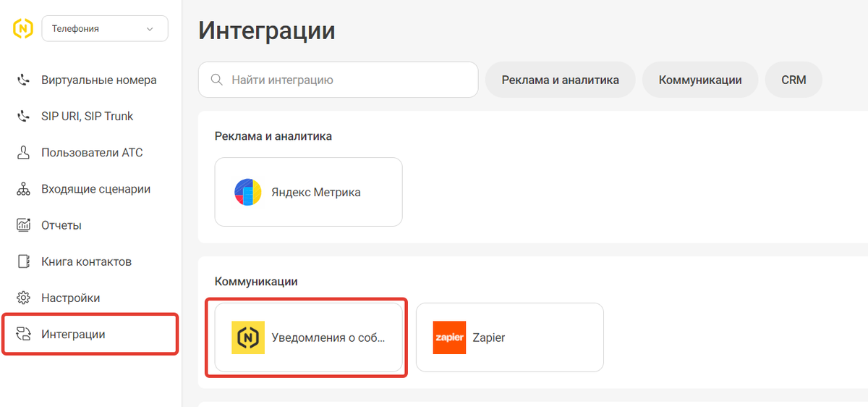868x407 pixels.
Task: Open Книга контактов
Action: (x=86, y=261)
